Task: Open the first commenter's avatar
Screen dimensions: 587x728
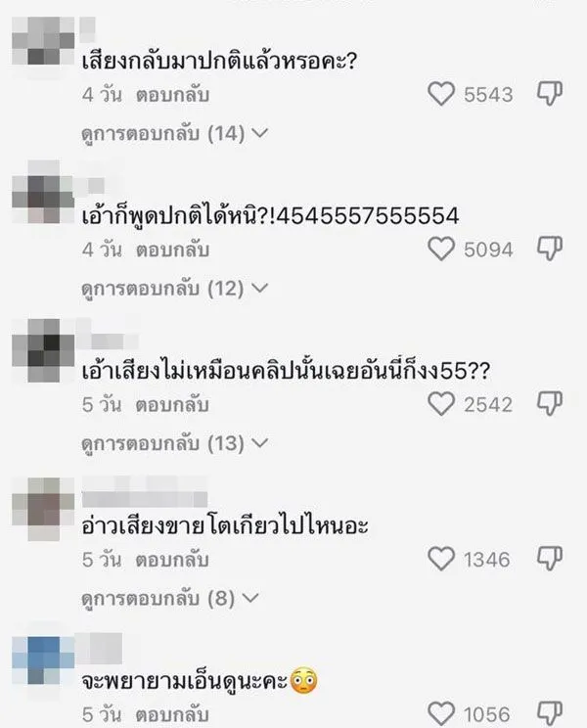Action: (x=43, y=41)
